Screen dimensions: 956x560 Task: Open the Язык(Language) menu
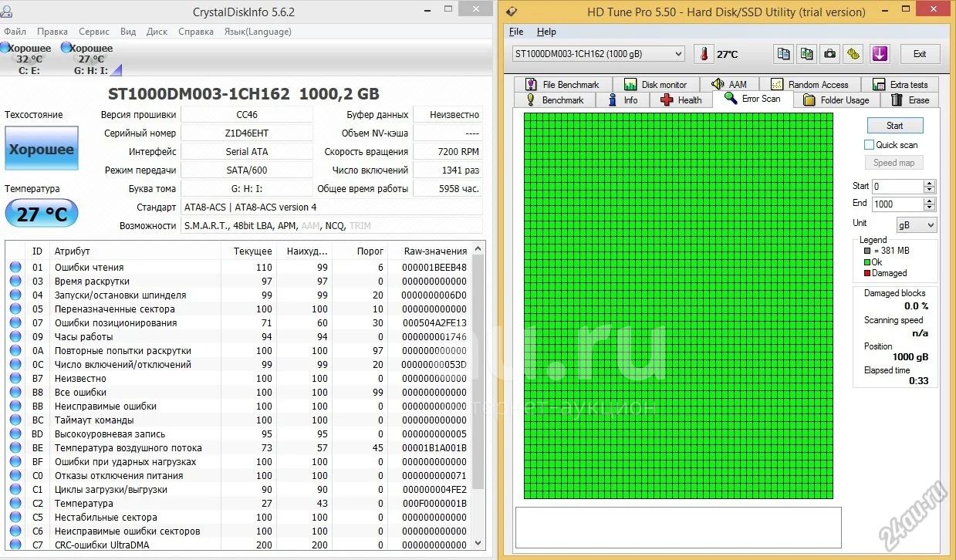coord(258,32)
